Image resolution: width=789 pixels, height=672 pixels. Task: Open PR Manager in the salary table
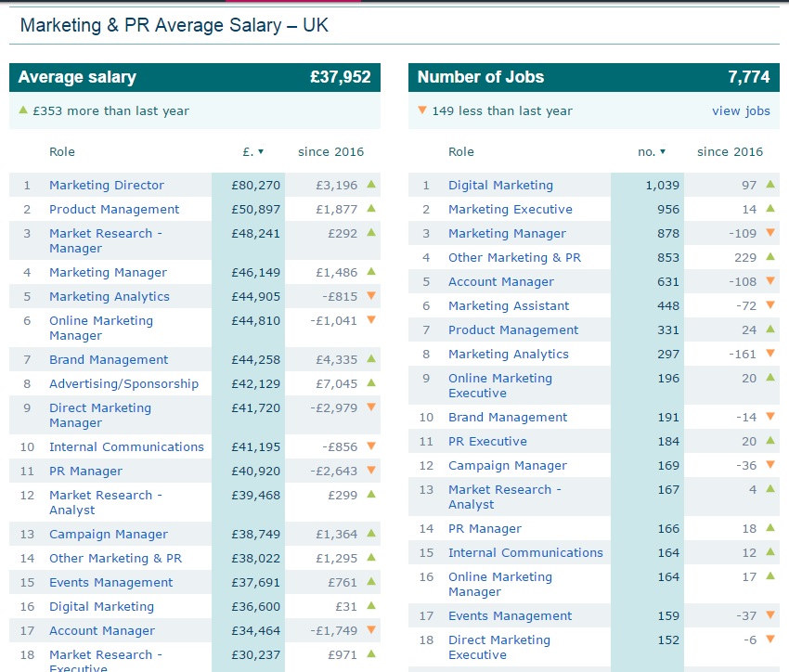85,471
